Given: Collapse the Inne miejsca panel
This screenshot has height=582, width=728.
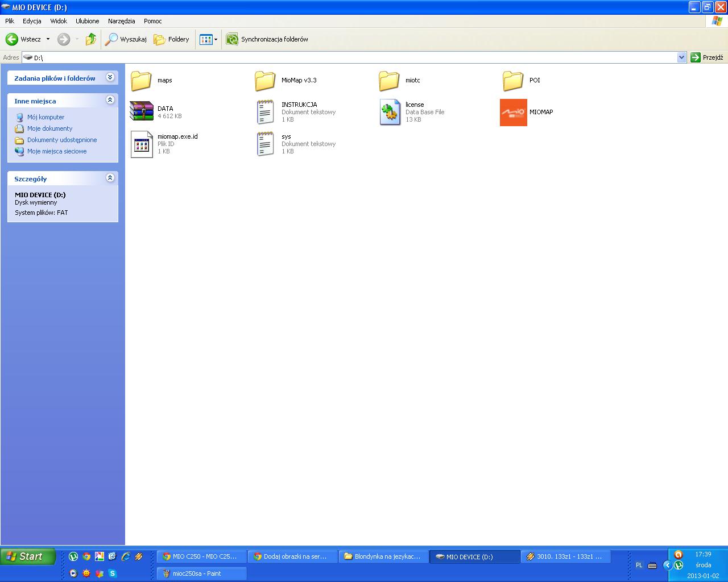Looking at the screenshot, I should pos(110,100).
